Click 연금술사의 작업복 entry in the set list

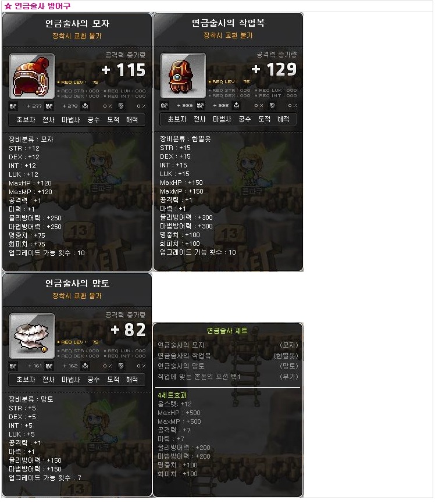[x=184, y=356]
